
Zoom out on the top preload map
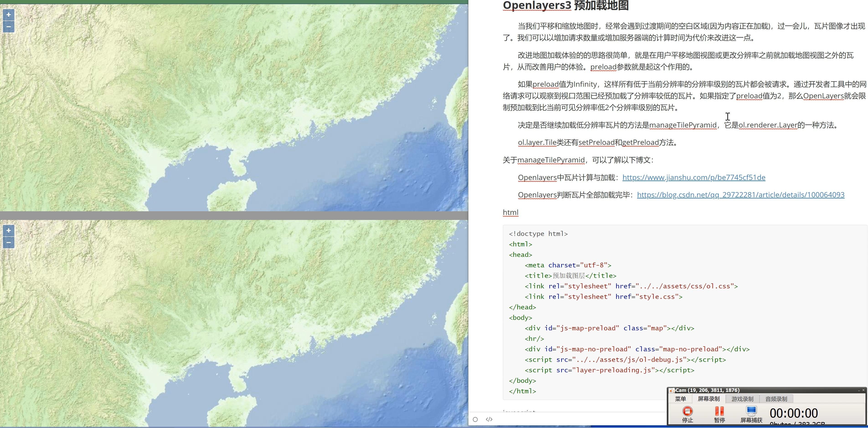[8, 26]
